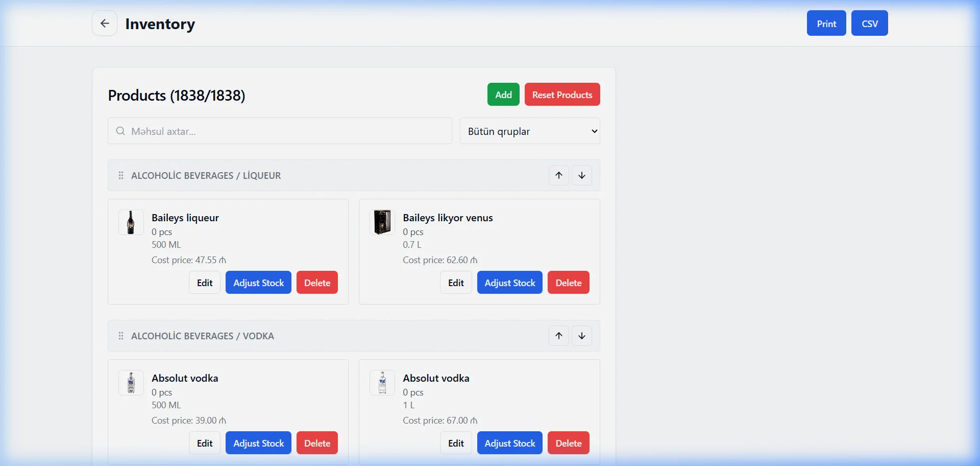This screenshot has width=980, height=466.
Task: Click the Cost price: 39.00 value
Action: point(189,421)
